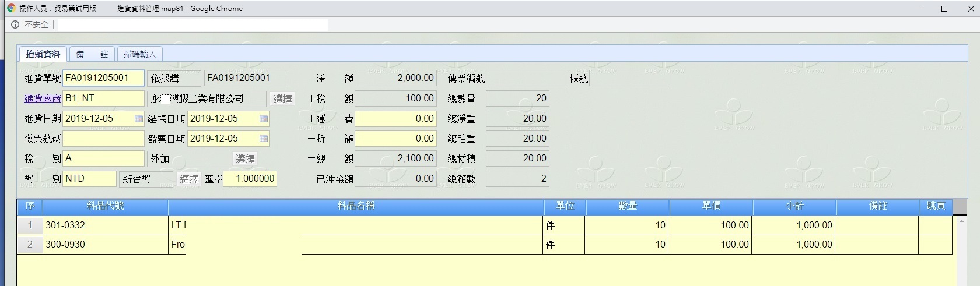Click the 料品代號 column header

[x=105, y=206]
